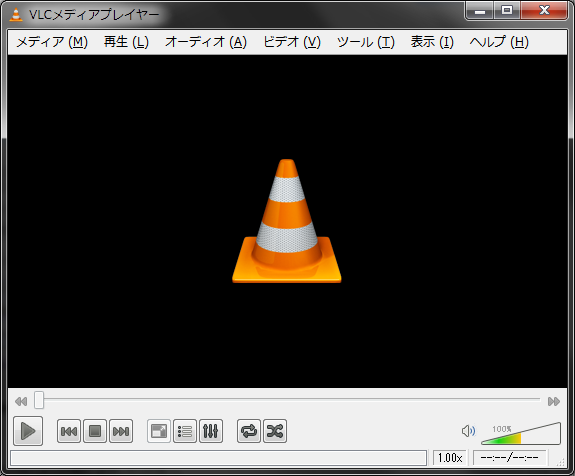Stop playback with the square button

pos(95,431)
